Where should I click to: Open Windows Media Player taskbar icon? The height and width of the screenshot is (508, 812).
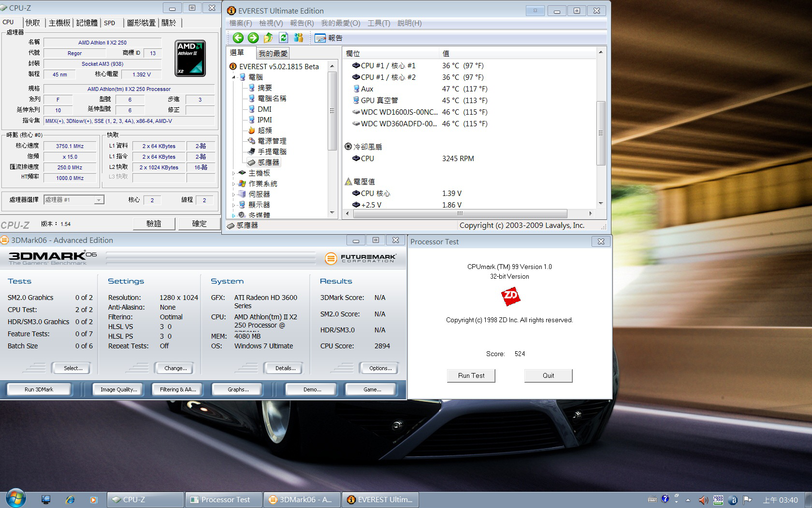[x=94, y=499]
